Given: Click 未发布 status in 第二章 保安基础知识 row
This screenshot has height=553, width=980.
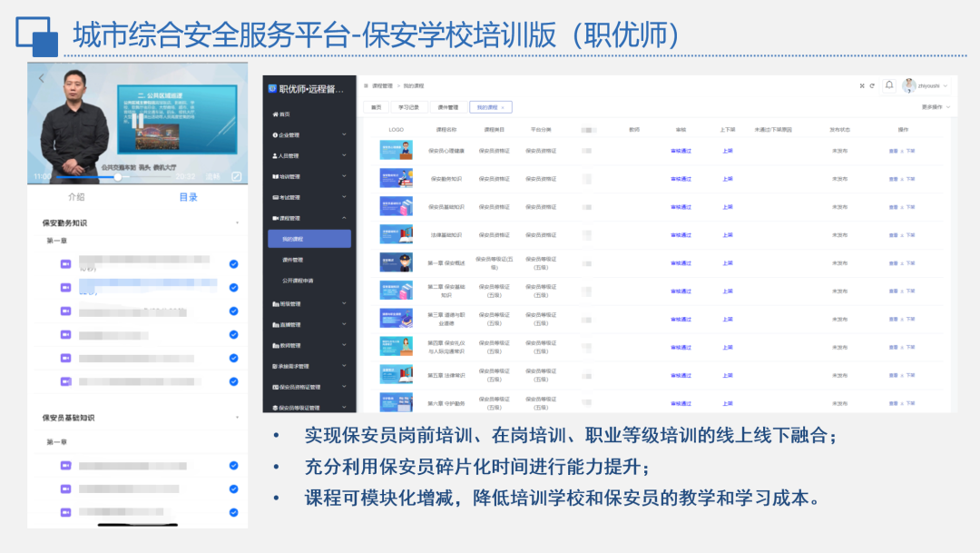Looking at the screenshot, I should coord(839,291).
